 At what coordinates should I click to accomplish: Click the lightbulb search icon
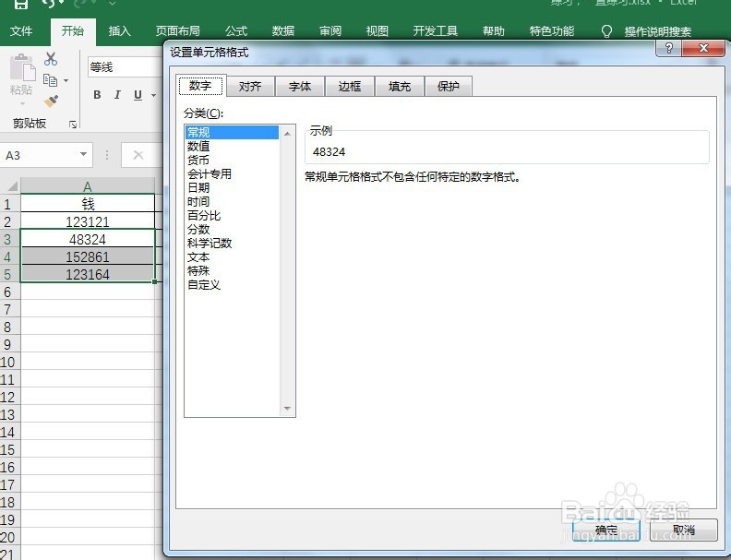tap(606, 31)
